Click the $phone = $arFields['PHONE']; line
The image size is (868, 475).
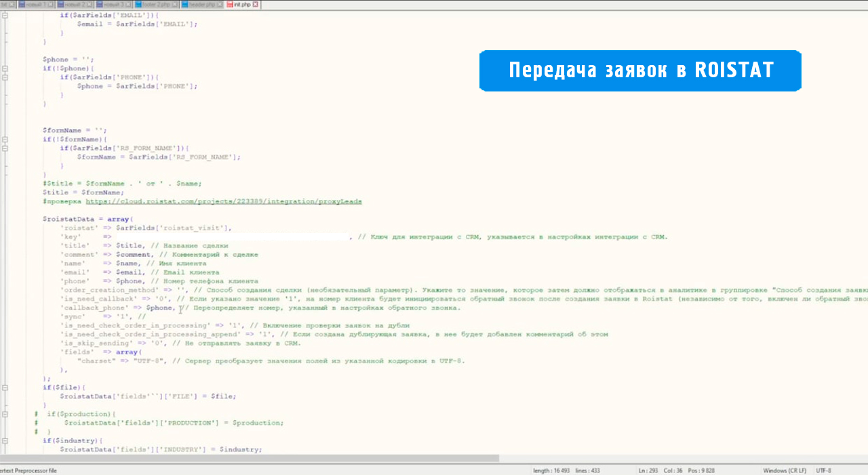(138, 86)
